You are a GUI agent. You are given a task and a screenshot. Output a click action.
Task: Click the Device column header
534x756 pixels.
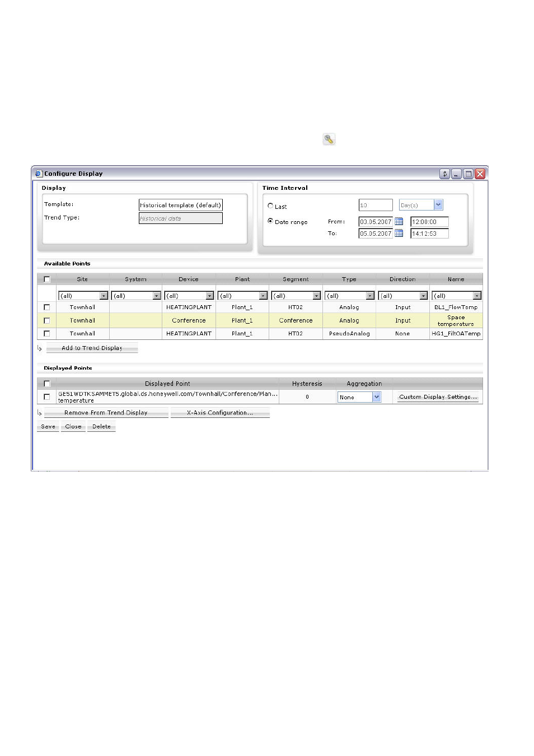tap(189, 279)
